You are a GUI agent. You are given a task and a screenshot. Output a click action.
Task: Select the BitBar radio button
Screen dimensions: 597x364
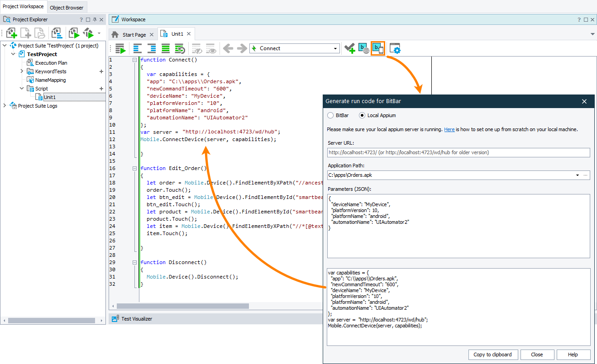click(330, 115)
